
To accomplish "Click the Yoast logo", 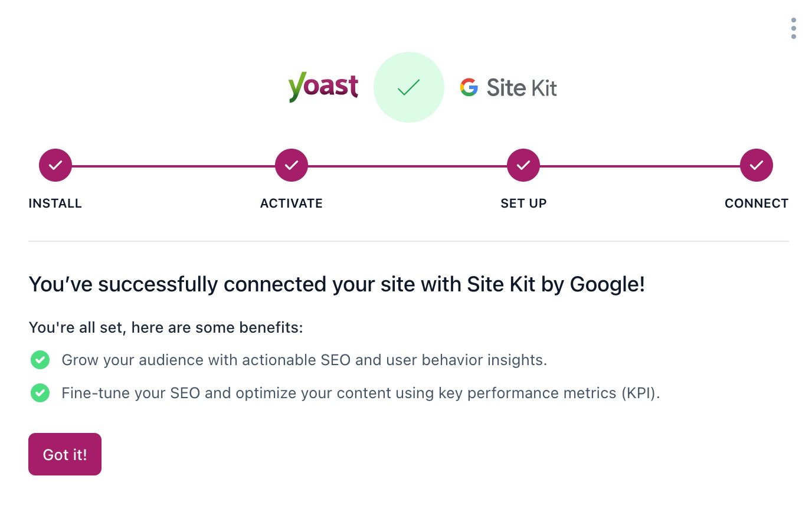I will coord(323,88).
